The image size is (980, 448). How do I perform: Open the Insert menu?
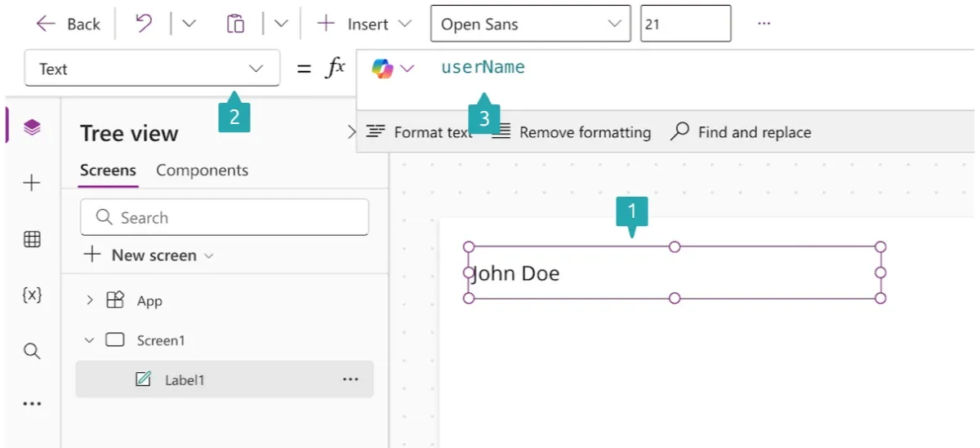[x=363, y=24]
